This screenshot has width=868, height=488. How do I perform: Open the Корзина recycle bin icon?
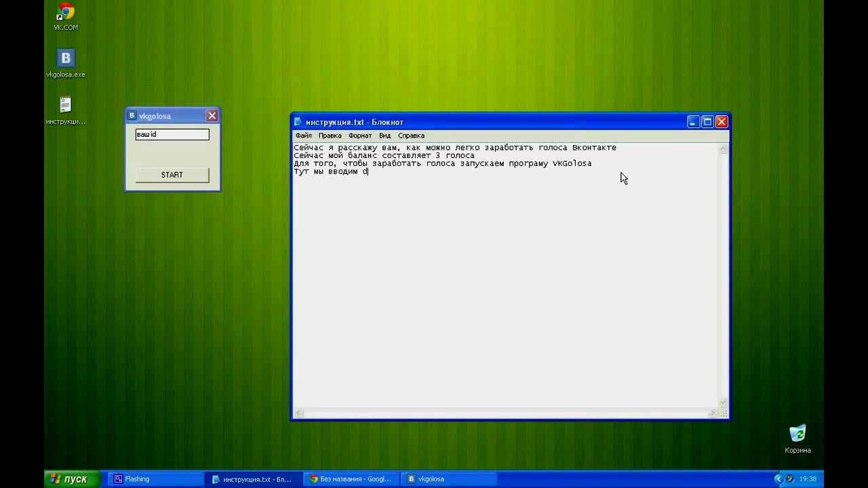coord(797,439)
